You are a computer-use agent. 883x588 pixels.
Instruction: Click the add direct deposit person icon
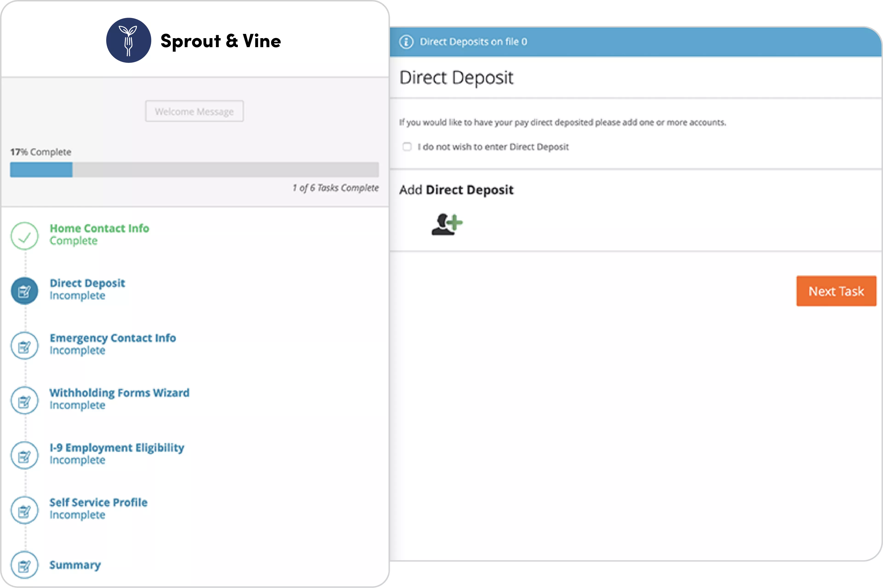click(447, 224)
